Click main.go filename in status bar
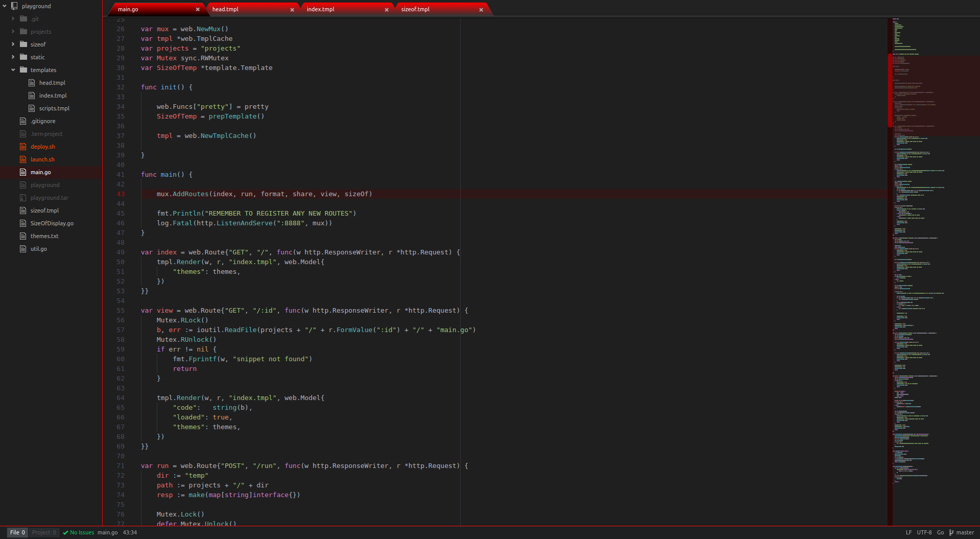 point(108,532)
